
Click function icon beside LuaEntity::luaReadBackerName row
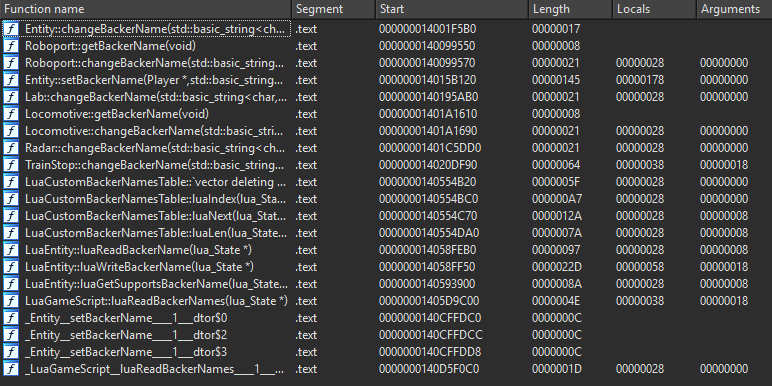(x=11, y=250)
